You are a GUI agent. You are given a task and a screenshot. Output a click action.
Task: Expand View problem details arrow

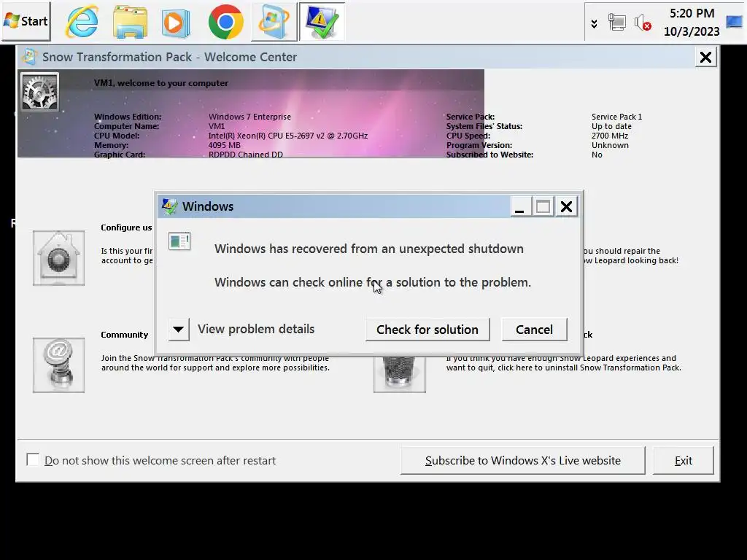179,330
